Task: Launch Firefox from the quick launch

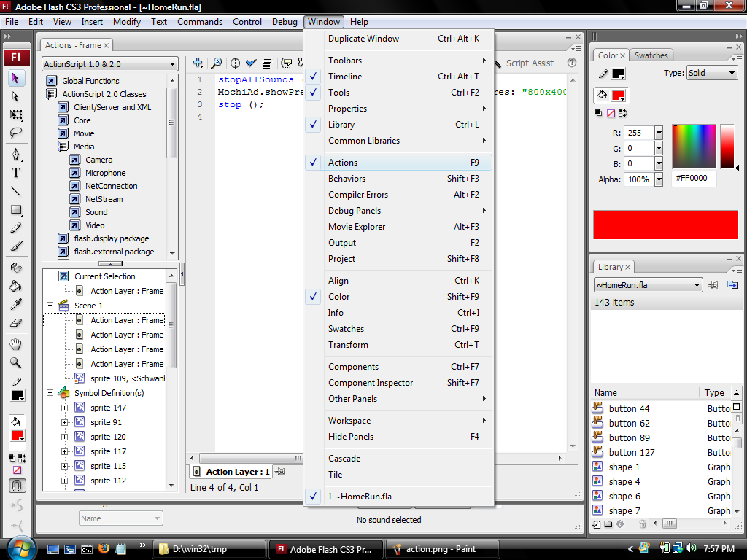Action: pyautogui.click(x=104, y=548)
